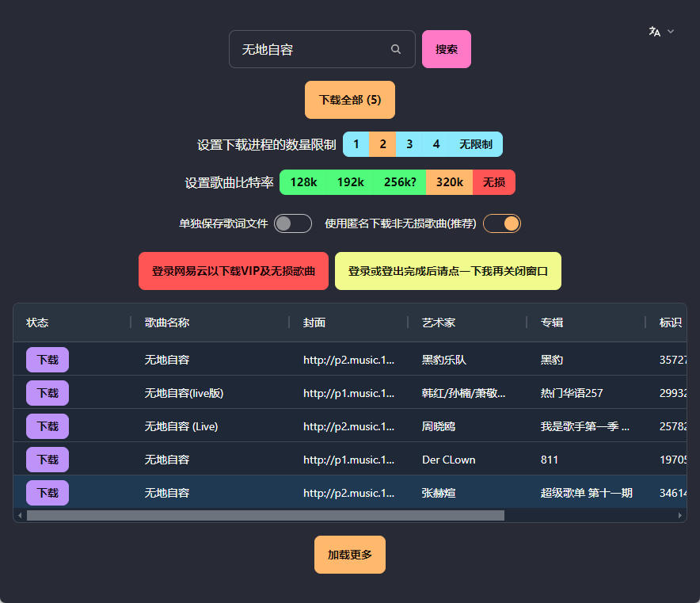Screen dimensions: 700x603
Task: Click 登录或登出完成后请点一下我再关闭窗口 button
Action: pyautogui.click(x=448, y=271)
